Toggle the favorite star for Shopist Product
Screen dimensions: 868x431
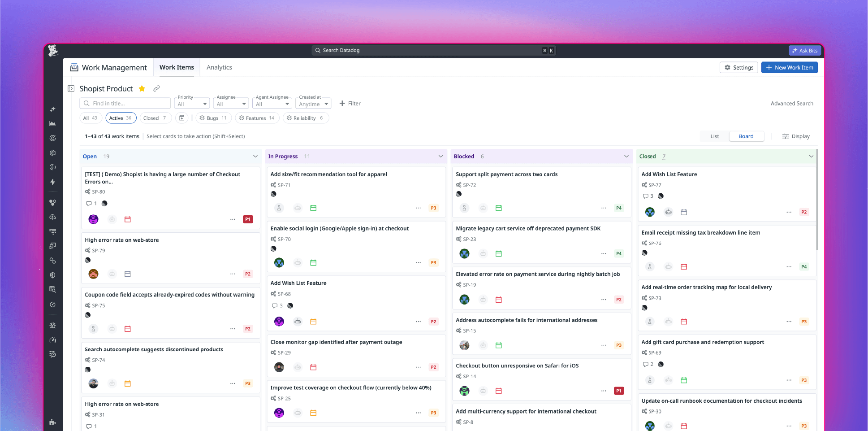pos(142,88)
